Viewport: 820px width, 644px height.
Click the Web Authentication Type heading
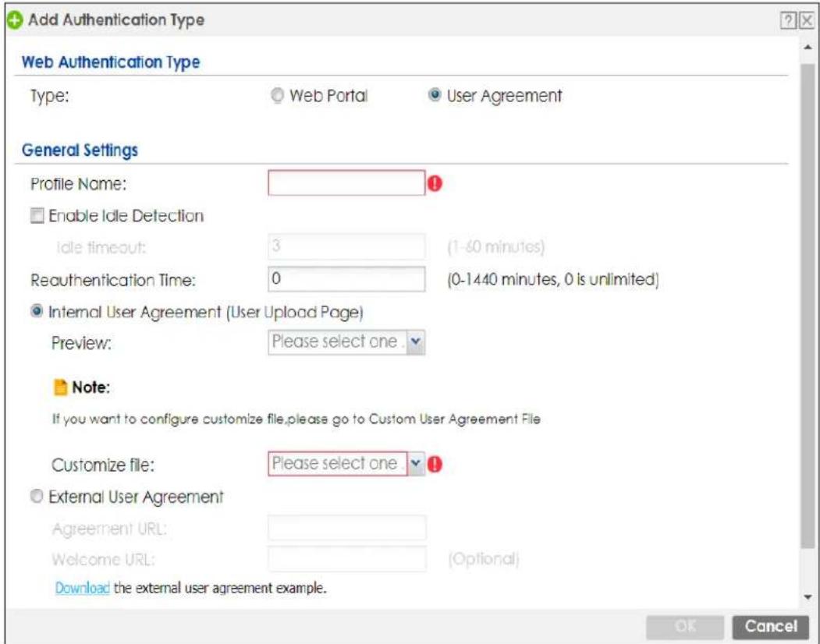pyautogui.click(x=111, y=62)
